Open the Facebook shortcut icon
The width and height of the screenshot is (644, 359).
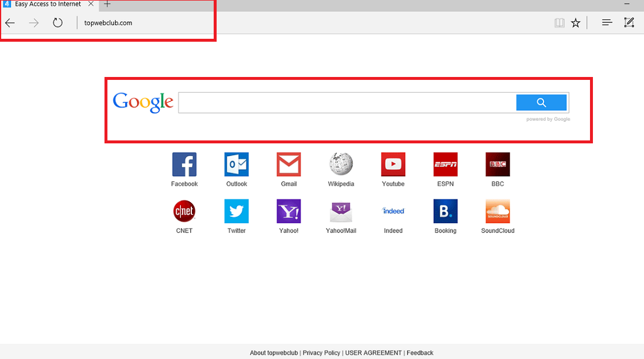tap(184, 165)
